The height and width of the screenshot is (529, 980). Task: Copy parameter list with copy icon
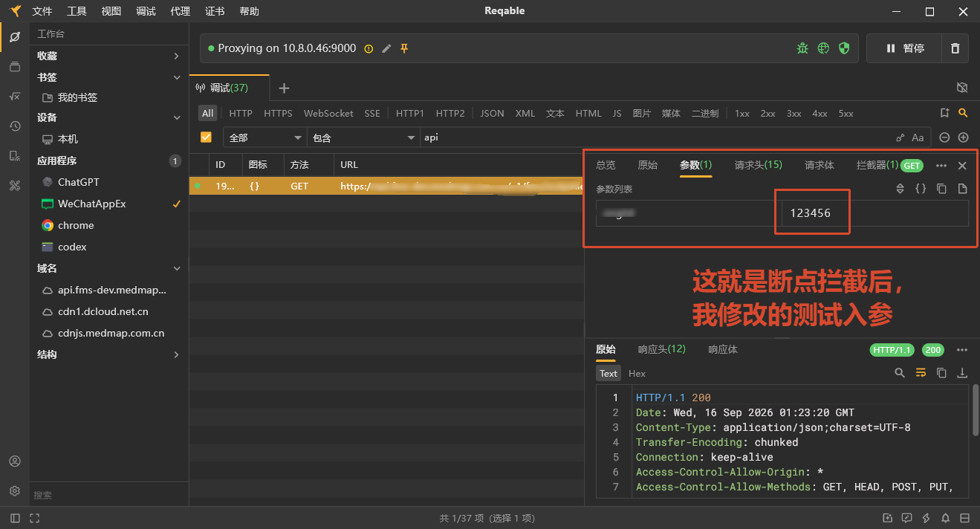pyautogui.click(x=941, y=189)
